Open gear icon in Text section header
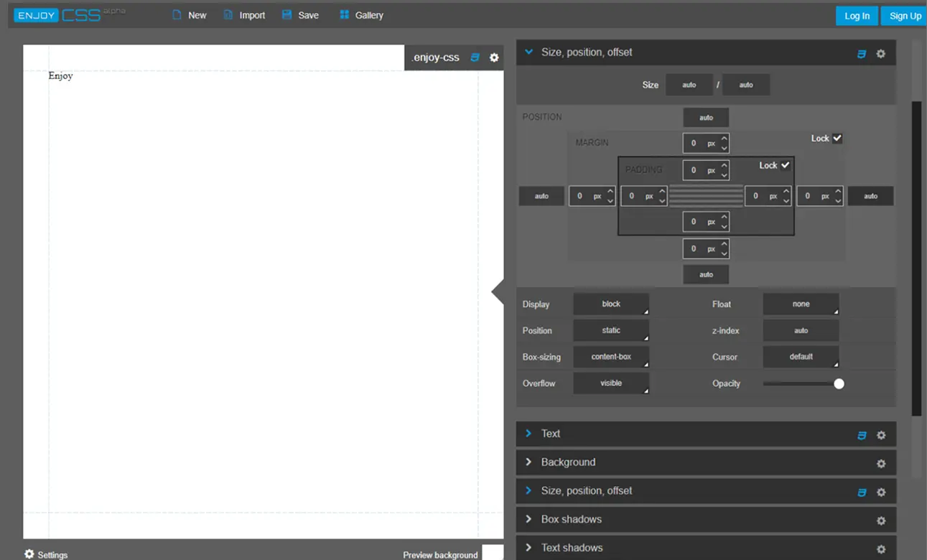 881,434
